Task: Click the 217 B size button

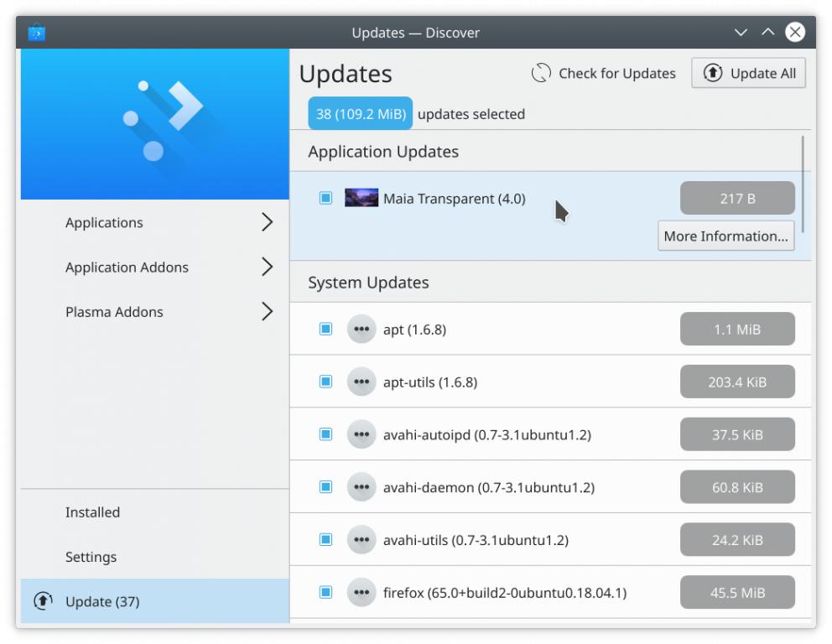Action: pos(737,199)
